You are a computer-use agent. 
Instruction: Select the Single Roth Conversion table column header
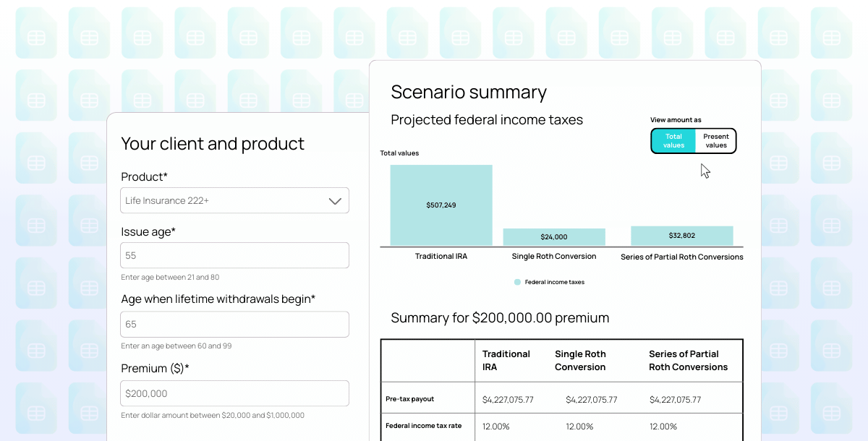click(580, 360)
